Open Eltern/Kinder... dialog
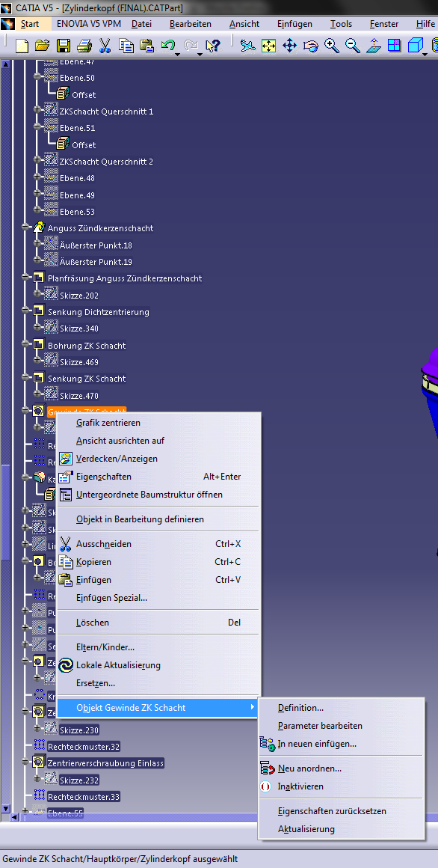Image resolution: width=438 pixels, height=868 pixels. coord(158,647)
